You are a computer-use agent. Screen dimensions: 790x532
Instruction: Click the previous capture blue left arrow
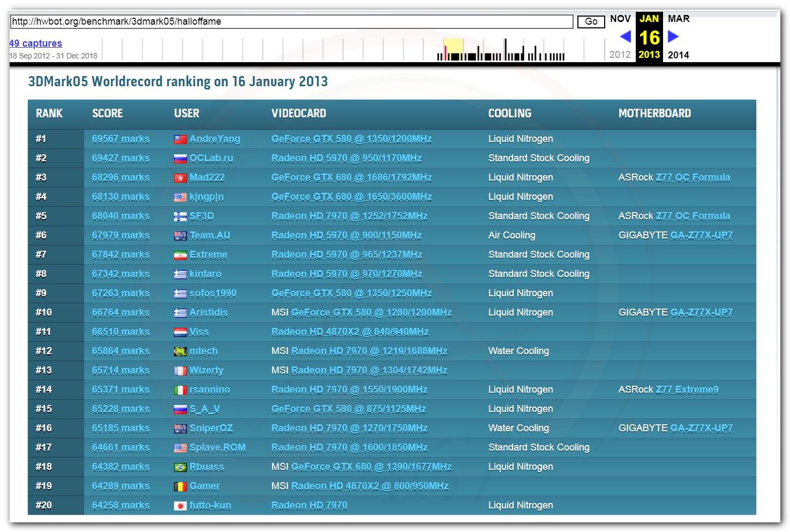click(x=625, y=36)
